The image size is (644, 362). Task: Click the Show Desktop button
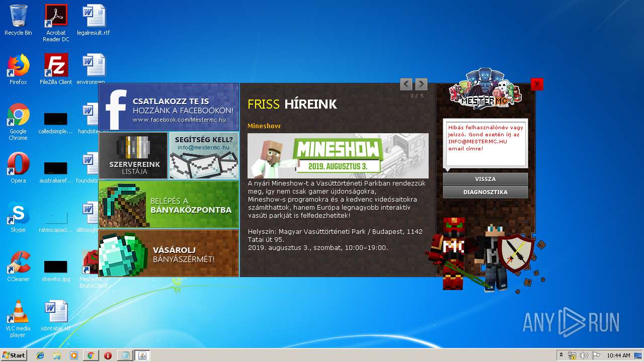[639, 355]
